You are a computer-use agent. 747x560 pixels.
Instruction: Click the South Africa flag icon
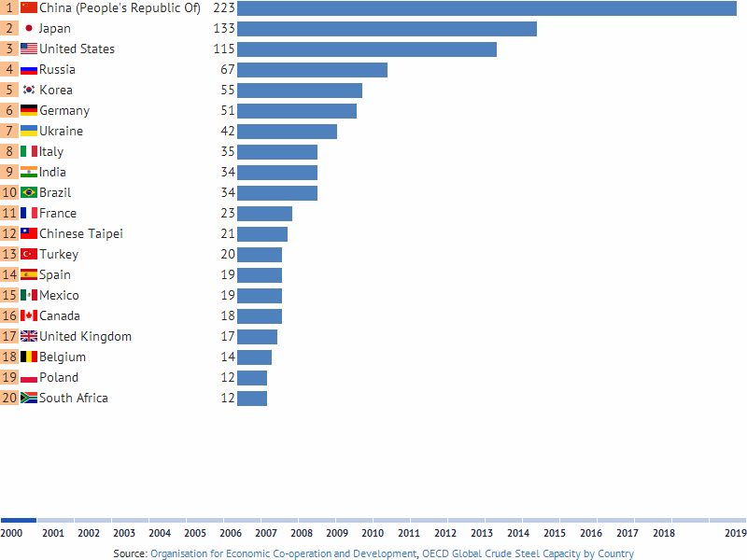point(28,398)
